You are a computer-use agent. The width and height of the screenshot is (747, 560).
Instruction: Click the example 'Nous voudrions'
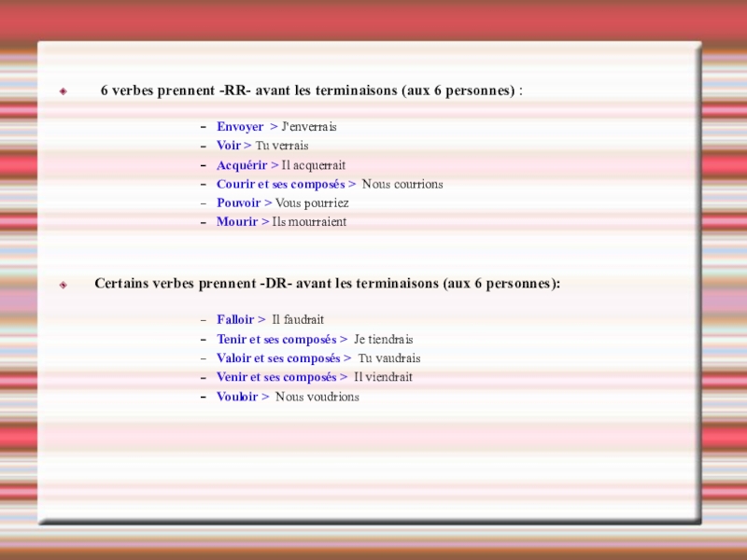[317, 397]
